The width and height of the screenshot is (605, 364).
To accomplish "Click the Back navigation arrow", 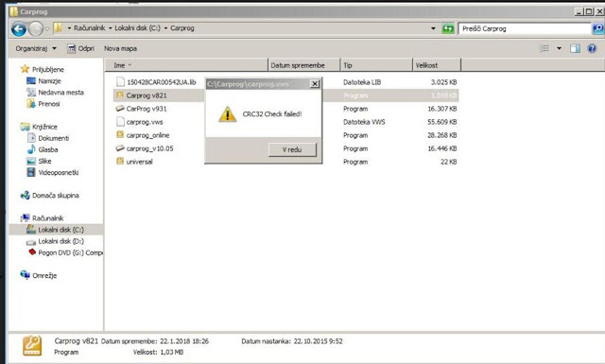I will [x=19, y=29].
